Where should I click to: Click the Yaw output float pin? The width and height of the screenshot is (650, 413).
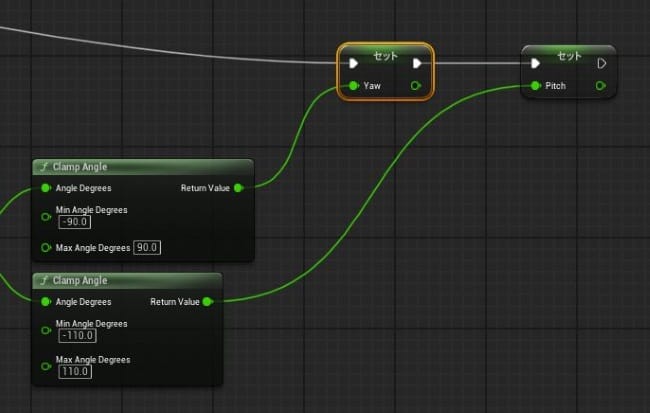416,86
